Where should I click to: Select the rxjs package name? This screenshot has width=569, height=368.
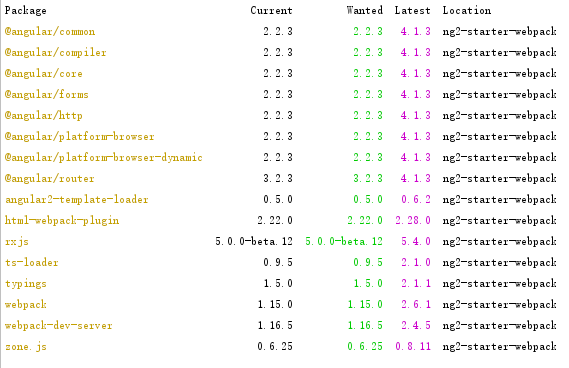click(17, 242)
